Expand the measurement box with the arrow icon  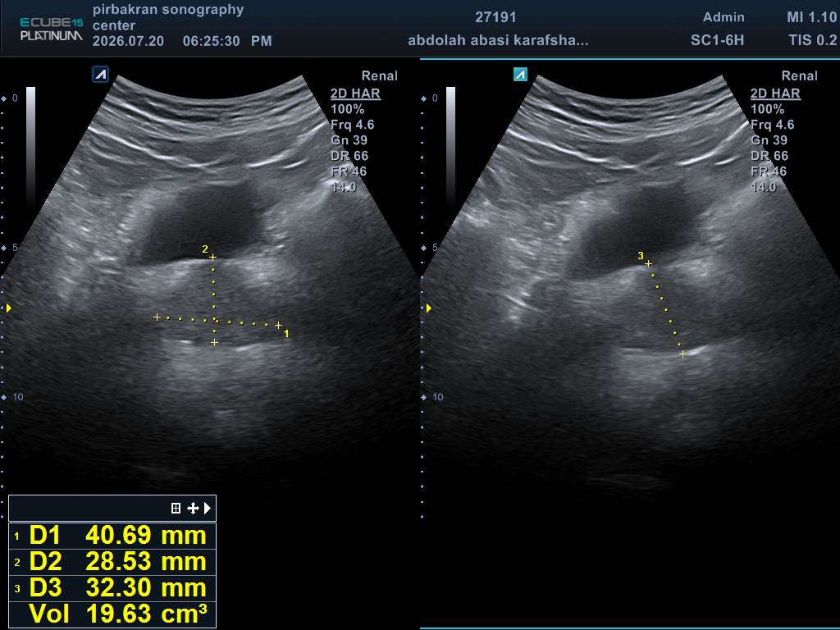[x=208, y=508]
